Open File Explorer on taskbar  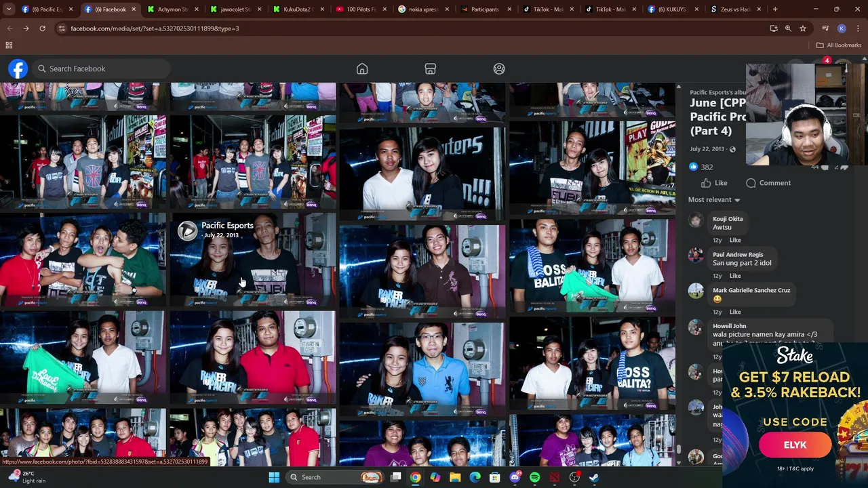coord(455,477)
